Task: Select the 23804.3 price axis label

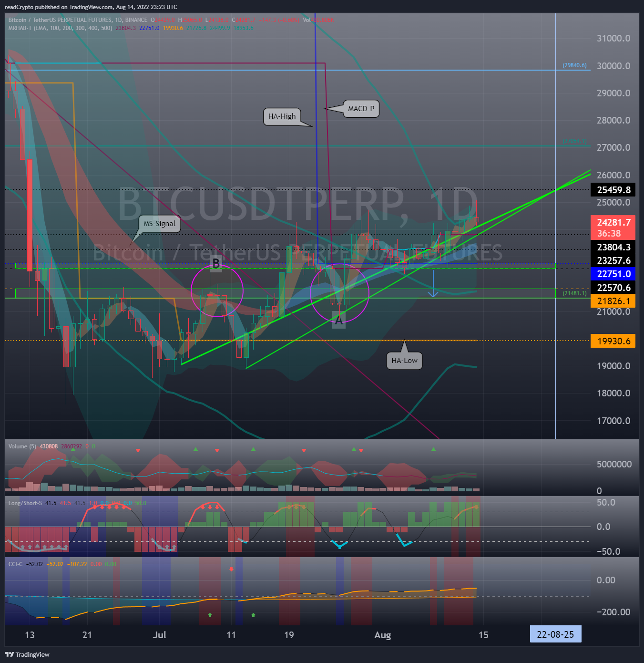Action: coord(613,247)
